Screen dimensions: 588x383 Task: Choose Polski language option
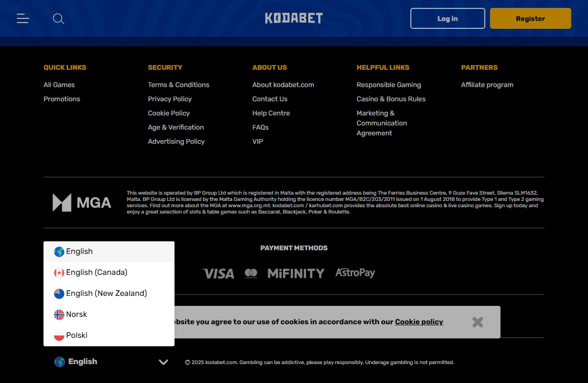pos(109,336)
